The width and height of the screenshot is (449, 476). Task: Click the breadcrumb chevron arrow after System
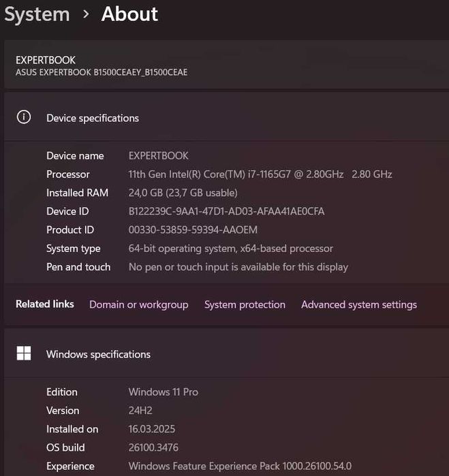(x=86, y=14)
